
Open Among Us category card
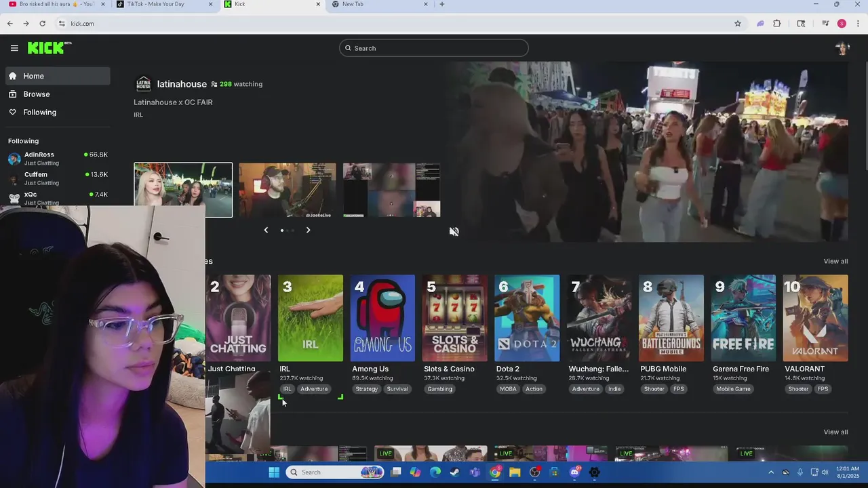coord(382,318)
